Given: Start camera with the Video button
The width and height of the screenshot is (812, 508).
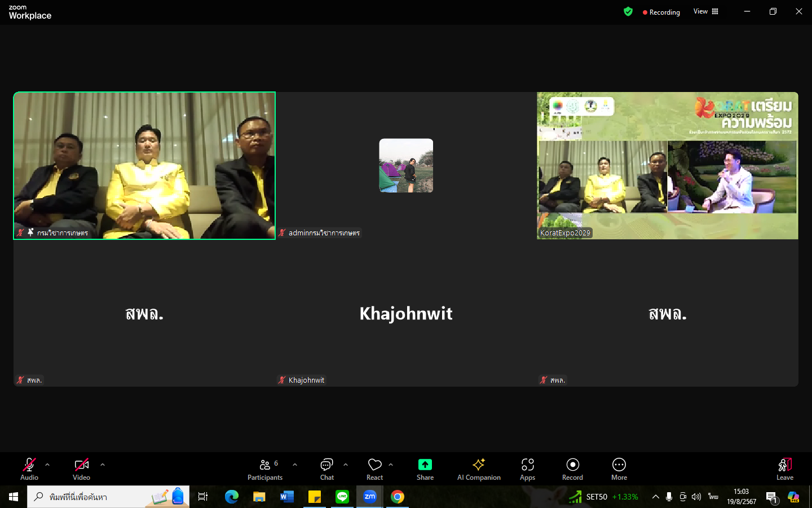Looking at the screenshot, I should (x=81, y=469).
